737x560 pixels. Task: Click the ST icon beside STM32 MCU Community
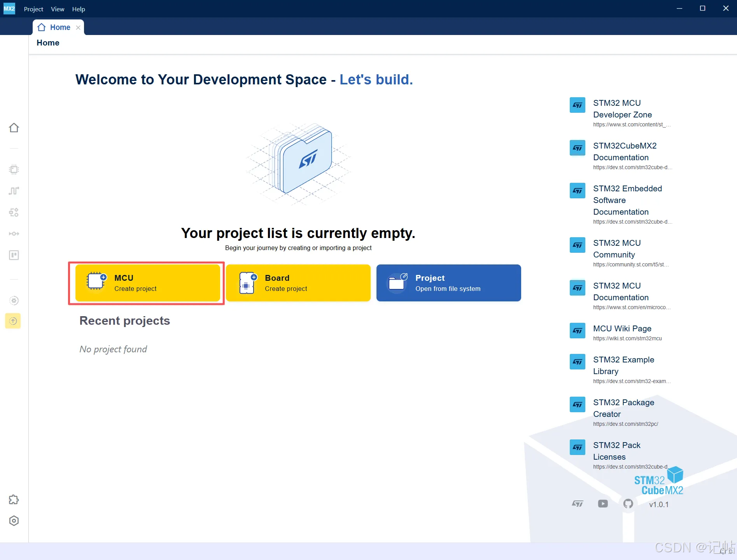point(578,245)
